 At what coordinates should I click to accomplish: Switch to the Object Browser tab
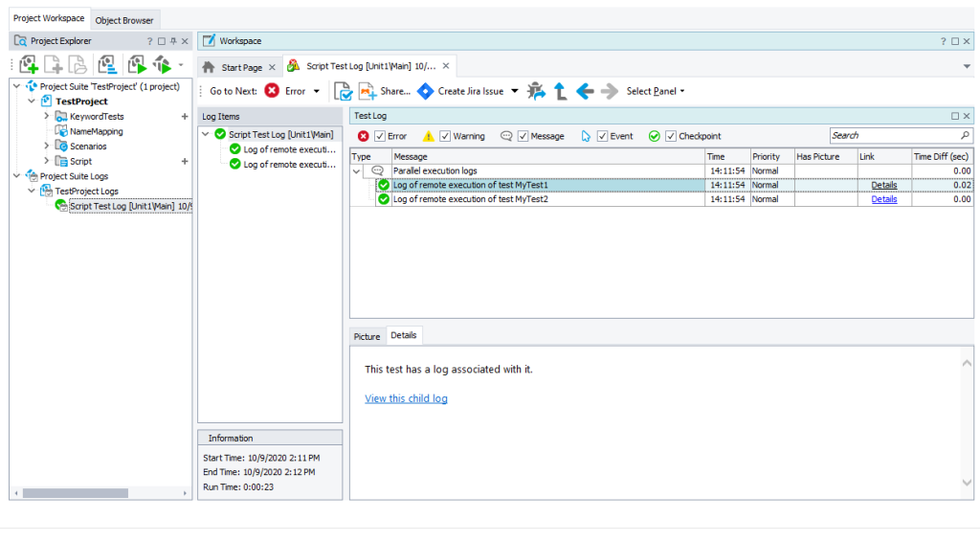[x=124, y=20]
